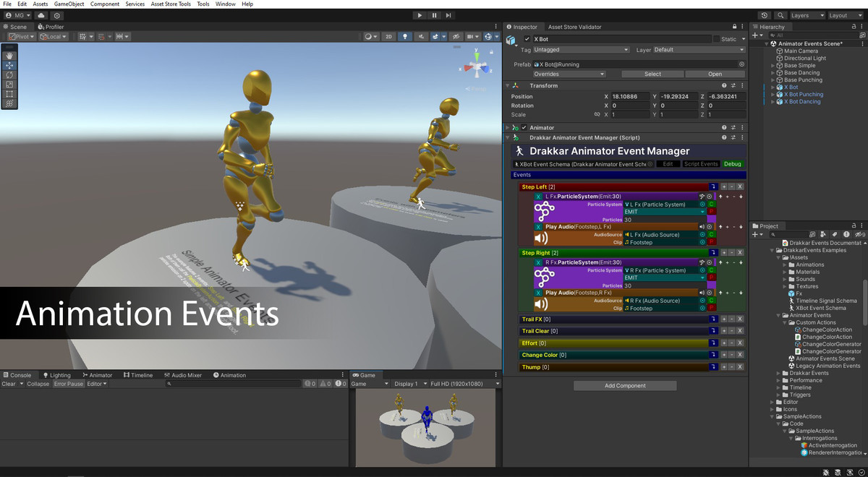The height and width of the screenshot is (477, 868).
Task: Click the Inspector lock icon
Action: click(736, 27)
